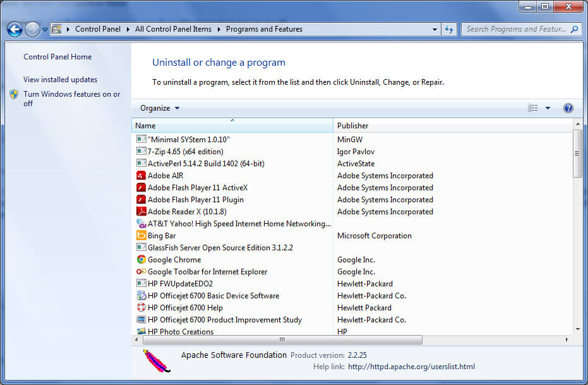This screenshot has height=385, width=588.
Task: Click the 7-Zip 4.65 program icon
Action: [x=141, y=151]
